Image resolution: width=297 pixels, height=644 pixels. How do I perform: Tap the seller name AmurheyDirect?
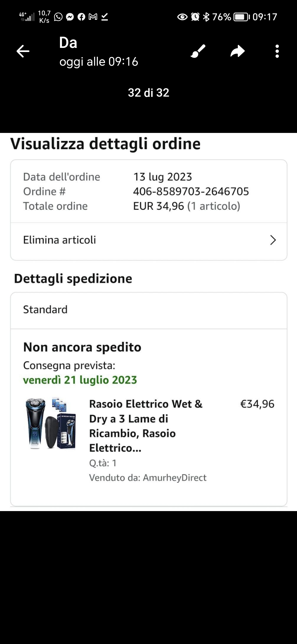[x=175, y=477]
